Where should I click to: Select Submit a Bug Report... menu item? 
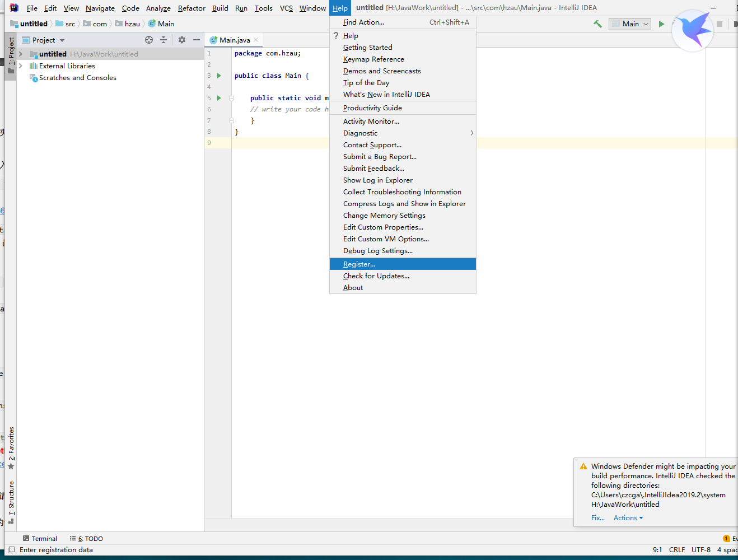coord(403,157)
